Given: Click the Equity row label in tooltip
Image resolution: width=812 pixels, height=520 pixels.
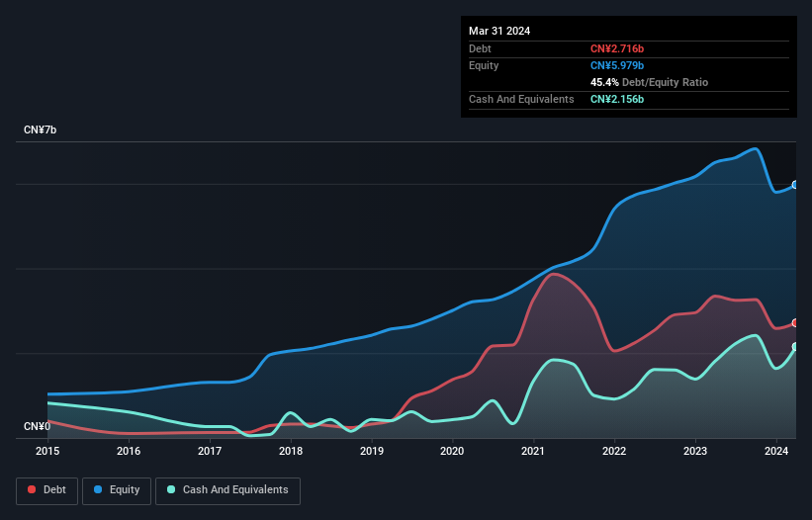Looking at the screenshot, I should click(x=484, y=65).
